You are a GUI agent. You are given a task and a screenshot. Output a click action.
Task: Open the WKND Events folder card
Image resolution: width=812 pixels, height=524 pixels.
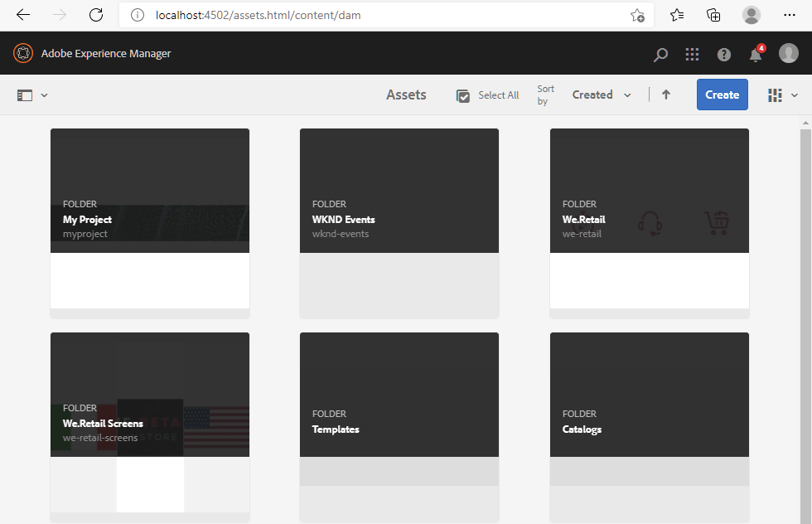point(399,223)
